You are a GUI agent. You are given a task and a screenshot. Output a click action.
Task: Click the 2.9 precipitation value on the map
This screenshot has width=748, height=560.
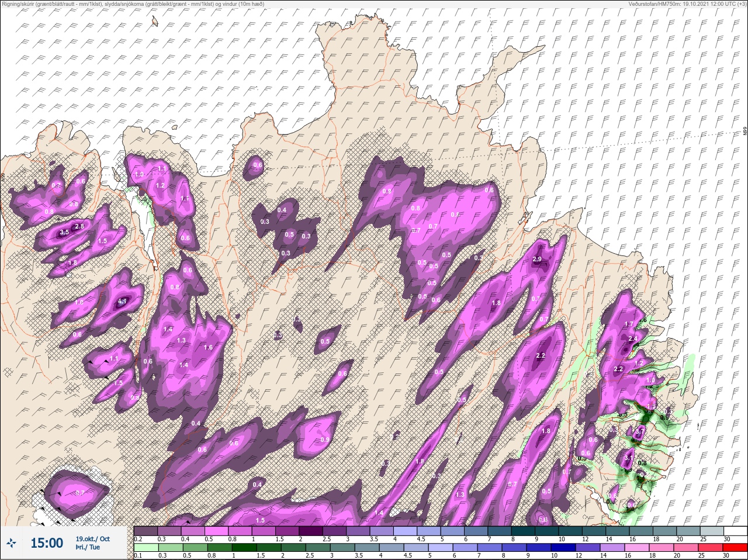538,259
